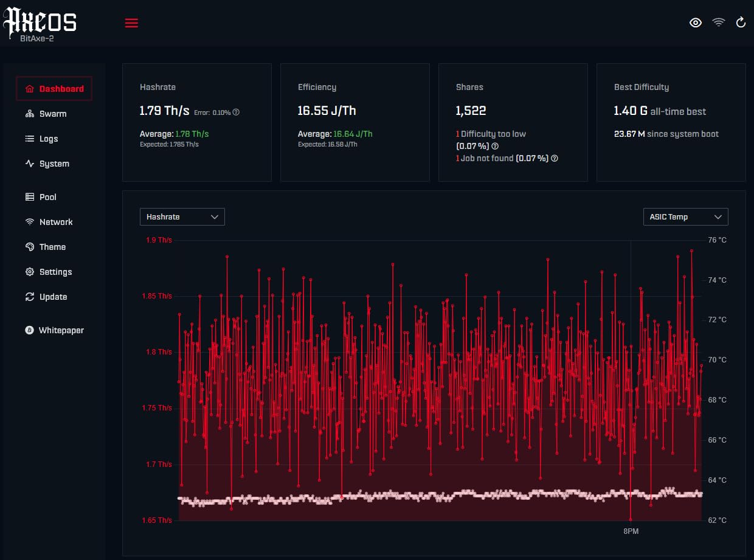Click the refresh arrow icon at top right
The height and width of the screenshot is (560, 754).
(x=741, y=22)
